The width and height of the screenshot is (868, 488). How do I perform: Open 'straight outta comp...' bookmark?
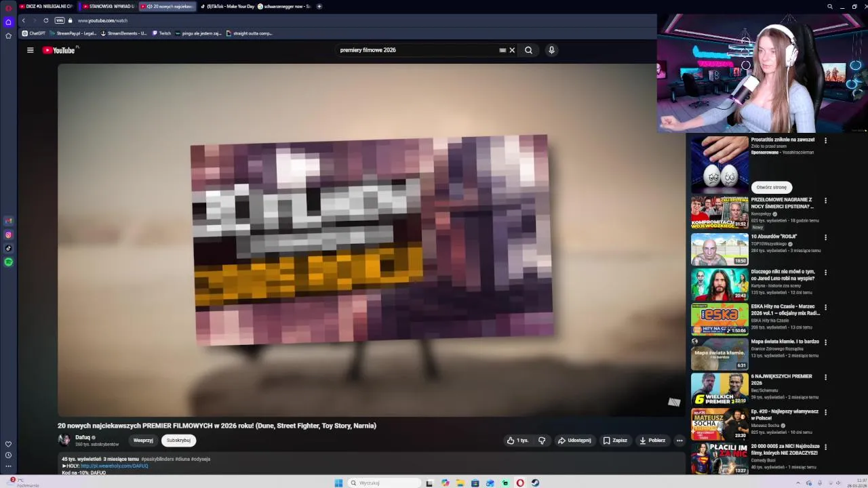[250, 33]
